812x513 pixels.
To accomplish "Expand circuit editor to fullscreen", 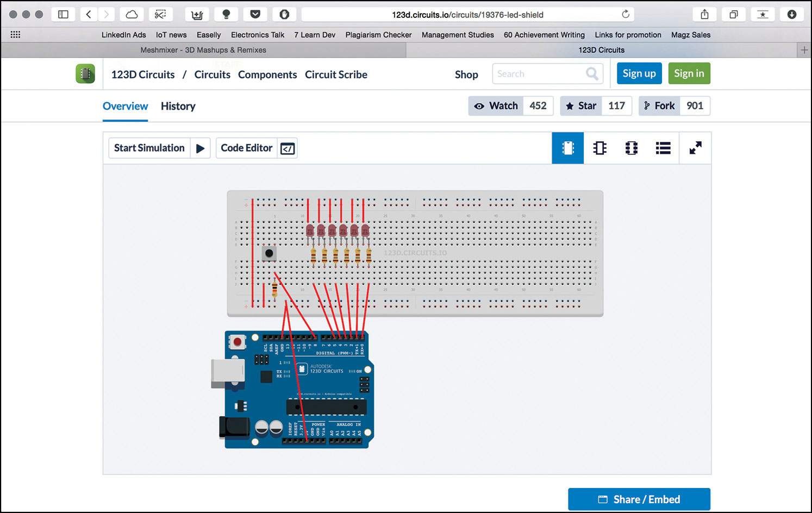I will coord(695,148).
